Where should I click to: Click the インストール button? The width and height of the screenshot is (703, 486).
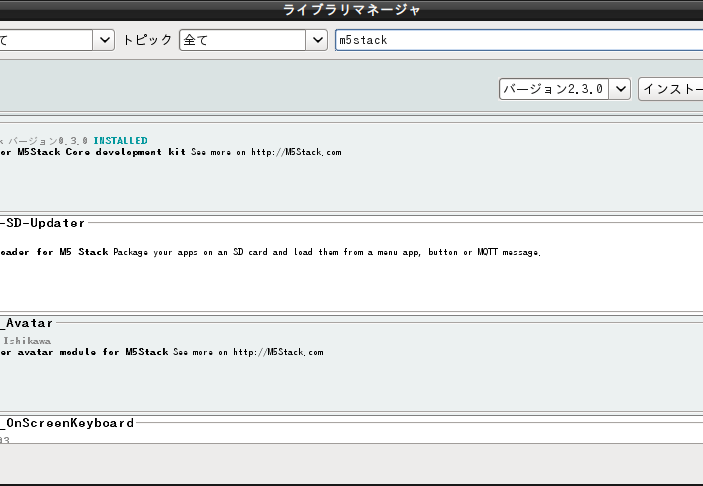tap(671, 89)
